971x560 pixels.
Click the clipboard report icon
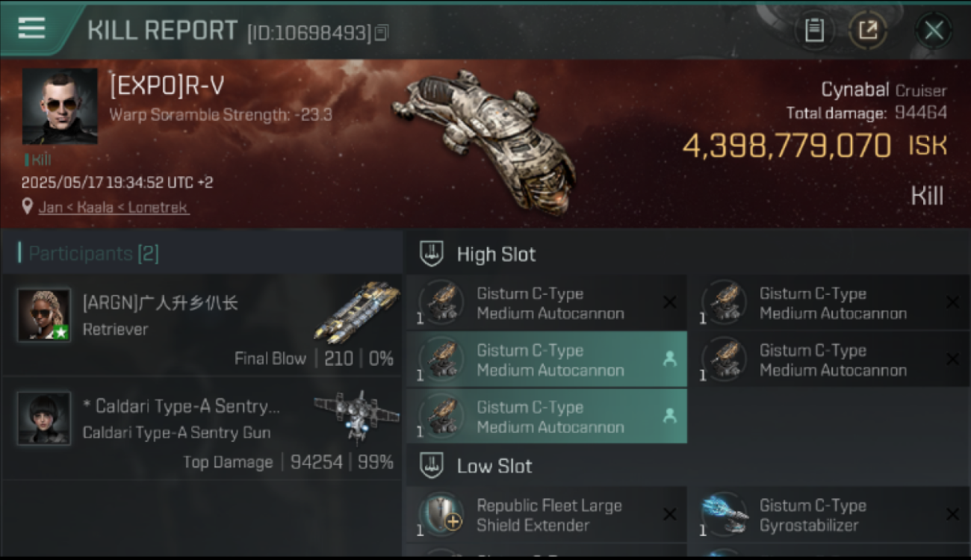point(814,31)
